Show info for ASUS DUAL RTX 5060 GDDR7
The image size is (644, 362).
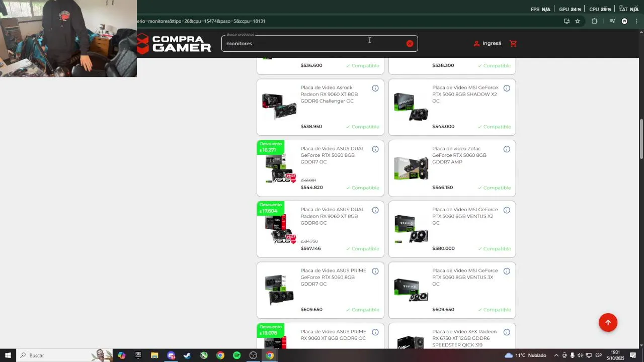375,149
